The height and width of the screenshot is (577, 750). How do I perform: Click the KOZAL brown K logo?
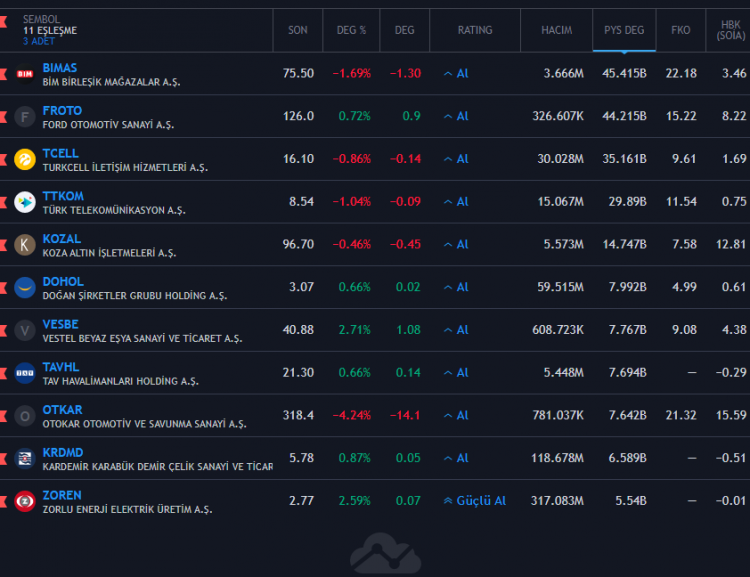tap(25, 245)
